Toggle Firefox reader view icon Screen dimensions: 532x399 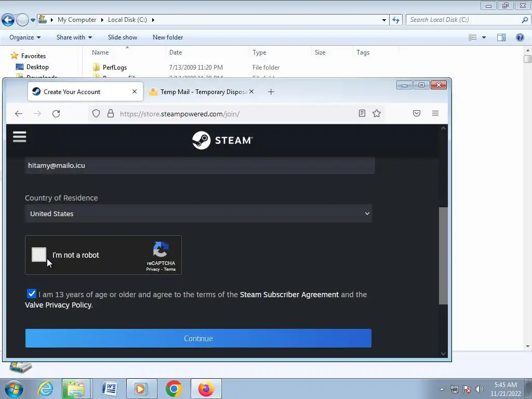362,113
